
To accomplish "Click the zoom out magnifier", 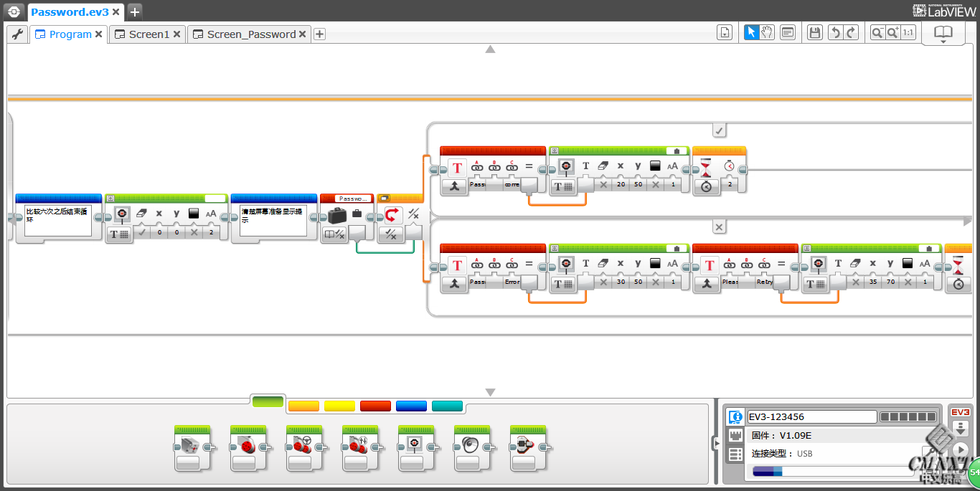I will 877,32.
